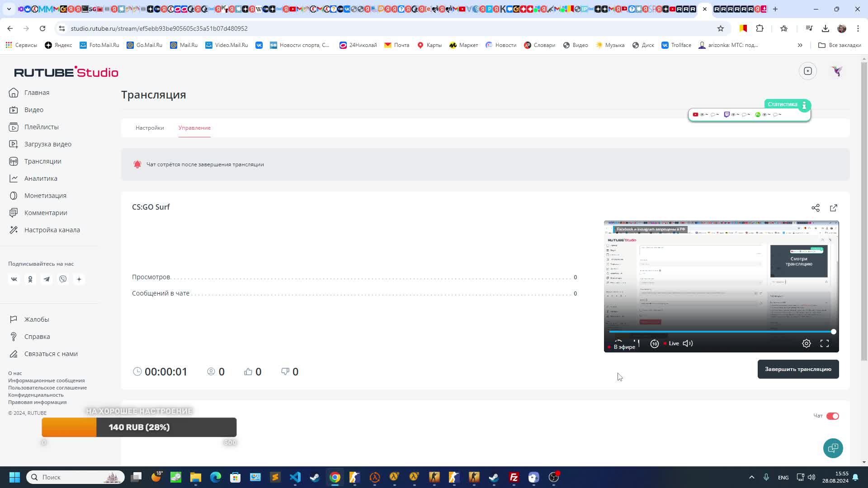Expand the hidden bookmarks chevron
The width and height of the screenshot is (868, 488).
(x=800, y=45)
